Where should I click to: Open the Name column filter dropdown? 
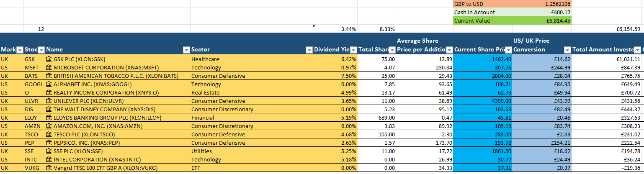click(x=186, y=50)
